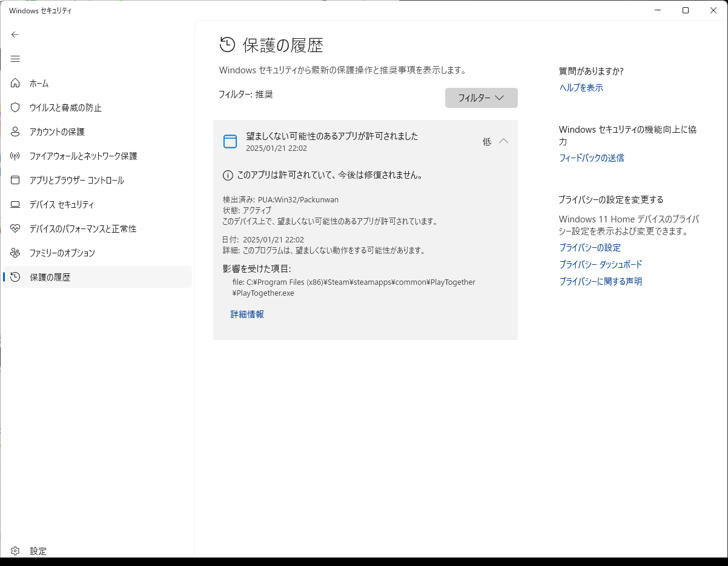Select アプリとブラウザー コントロール in sidebar
This screenshot has height=566, width=728.
pos(76,180)
